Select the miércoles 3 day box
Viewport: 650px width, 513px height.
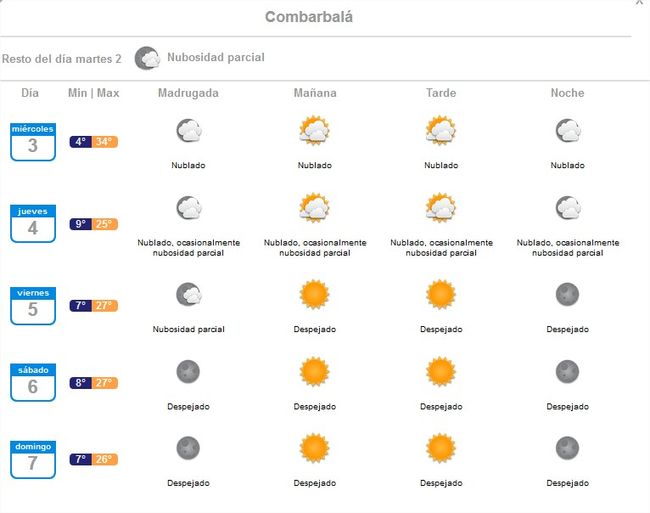pos(33,142)
